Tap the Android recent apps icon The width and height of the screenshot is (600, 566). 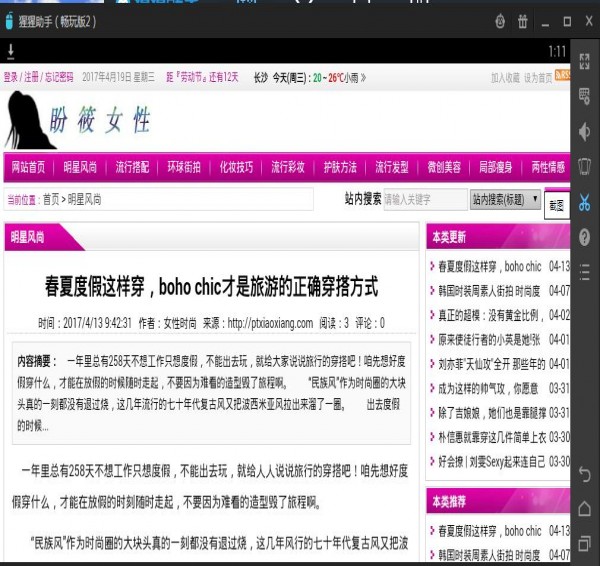point(584,543)
